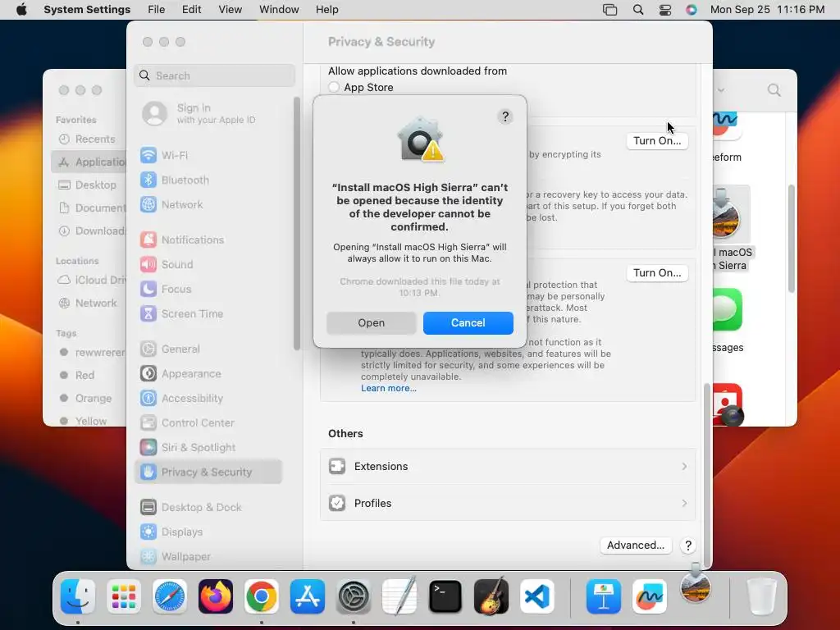This screenshot has width=840, height=630.
Task: Focus the Settings Search field
Action: (214, 75)
